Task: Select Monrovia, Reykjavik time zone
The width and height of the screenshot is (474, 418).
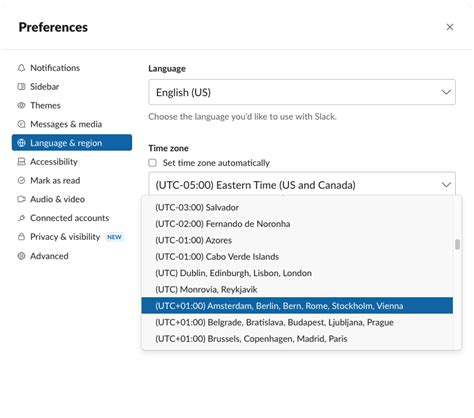Action: pyautogui.click(x=297, y=289)
